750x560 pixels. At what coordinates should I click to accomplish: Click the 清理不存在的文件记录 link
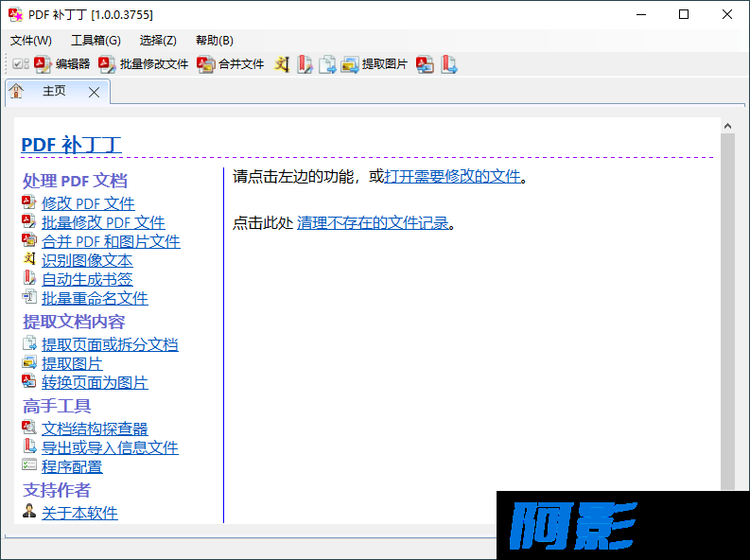point(373,223)
